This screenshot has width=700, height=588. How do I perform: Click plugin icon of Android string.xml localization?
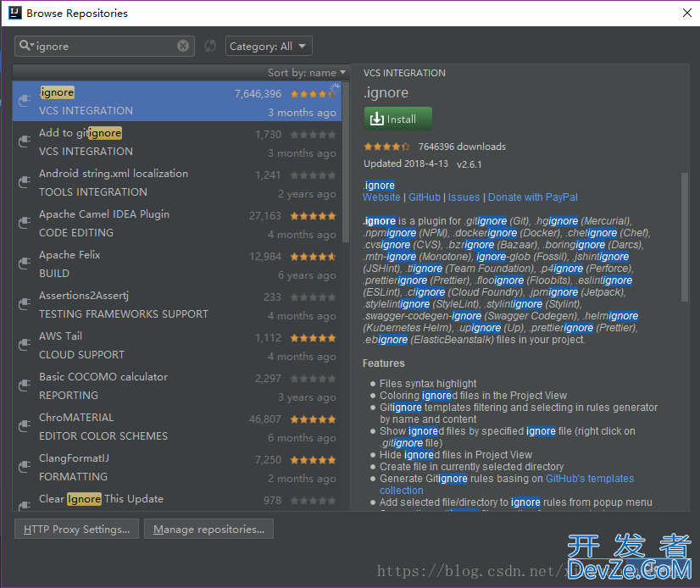[25, 182]
